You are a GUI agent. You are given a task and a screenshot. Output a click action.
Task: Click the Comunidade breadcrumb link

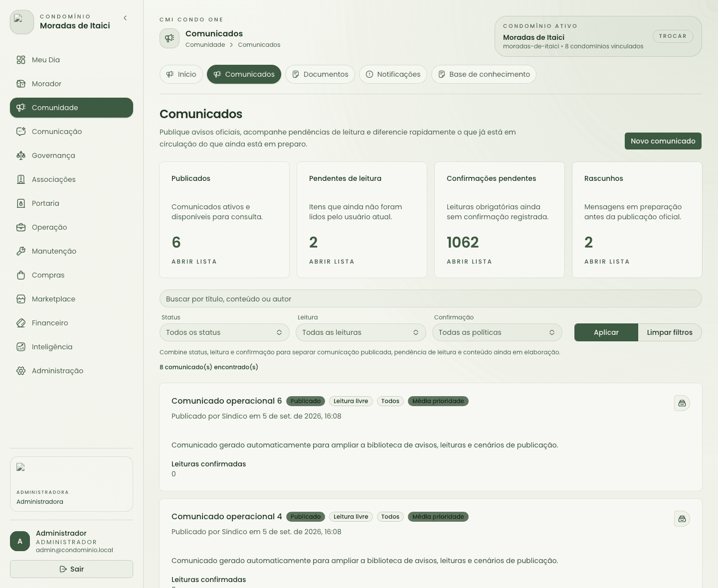tap(205, 45)
